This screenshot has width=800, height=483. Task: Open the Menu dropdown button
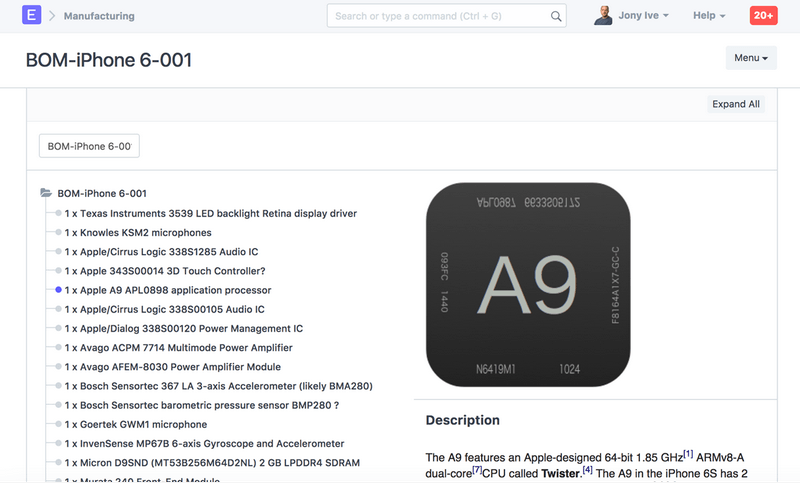tap(750, 58)
